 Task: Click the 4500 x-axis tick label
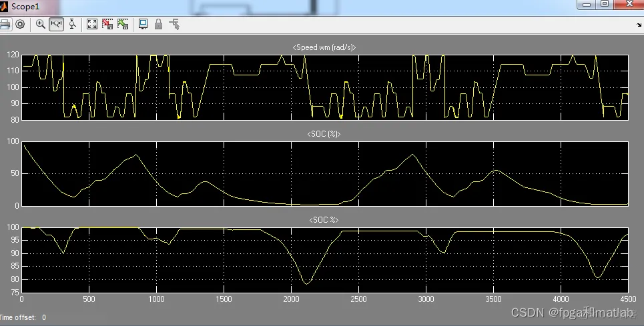click(628, 299)
